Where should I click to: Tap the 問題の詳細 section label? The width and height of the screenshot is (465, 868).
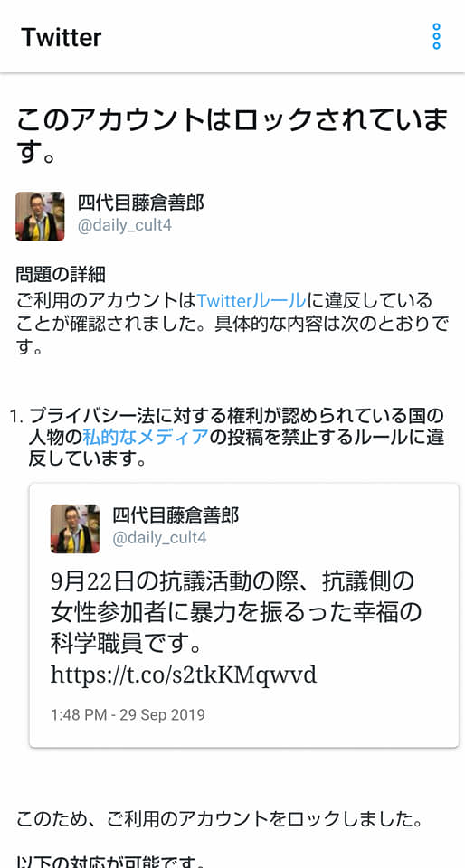tap(61, 274)
